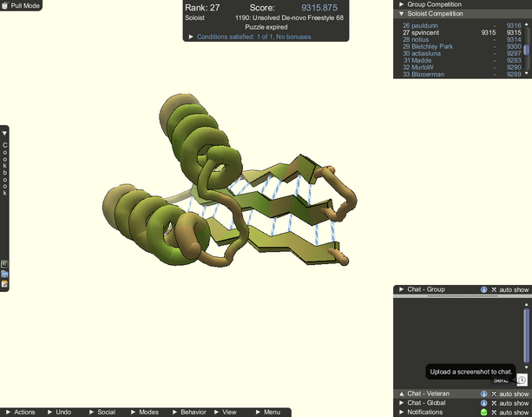
Task: Open the Actions menu
Action: pyautogui.click(x=20, y=412)
